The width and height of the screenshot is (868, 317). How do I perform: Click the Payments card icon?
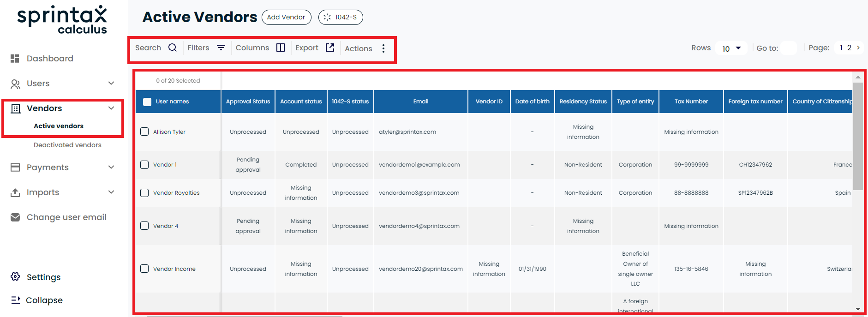click(15, 167)
